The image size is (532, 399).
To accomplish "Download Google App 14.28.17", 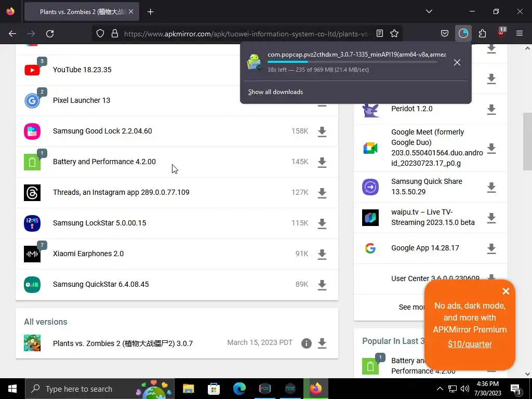I will 491,249.
